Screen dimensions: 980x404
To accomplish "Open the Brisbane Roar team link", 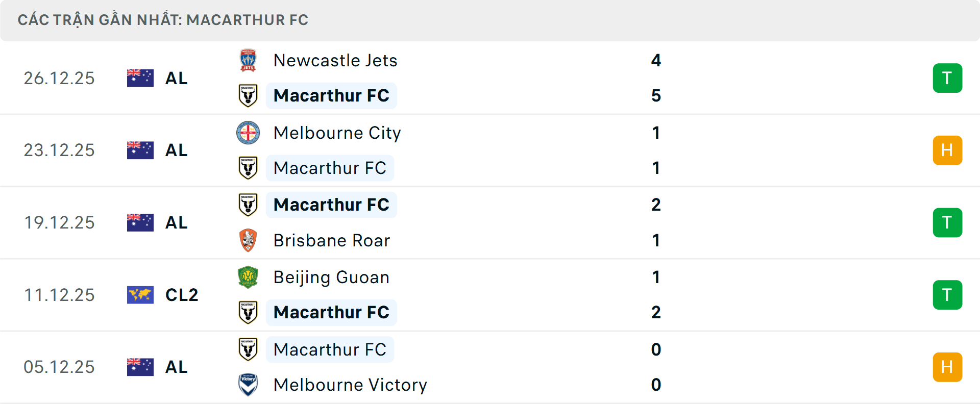I will [332, 240].
